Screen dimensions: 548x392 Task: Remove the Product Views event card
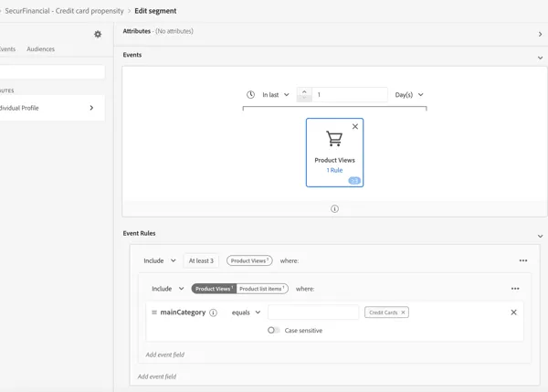(355, 127)
